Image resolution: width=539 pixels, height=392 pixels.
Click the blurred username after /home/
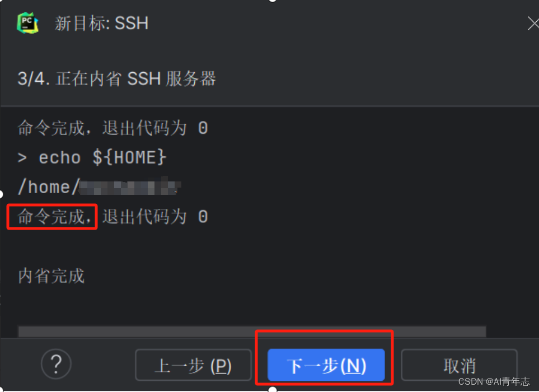tap(130, 186)
